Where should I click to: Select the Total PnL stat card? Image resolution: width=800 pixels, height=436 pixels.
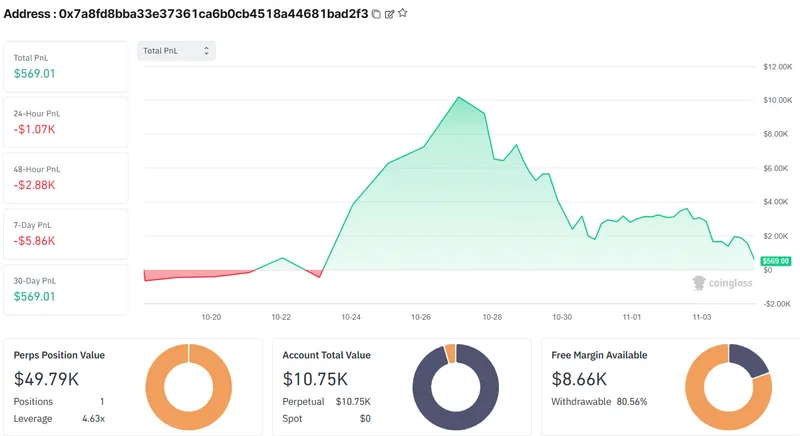point(66,66)
